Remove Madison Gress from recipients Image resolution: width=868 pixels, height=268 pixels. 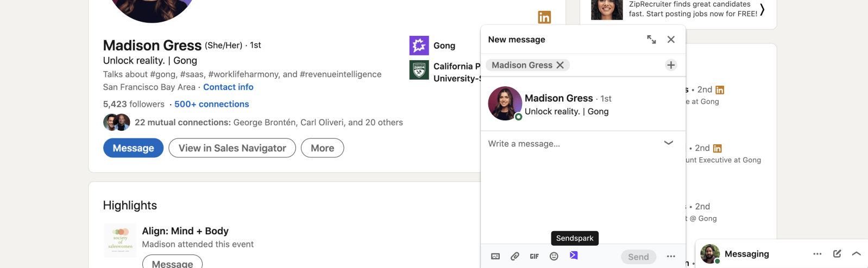pyautogui.click(x=560, y=65)
